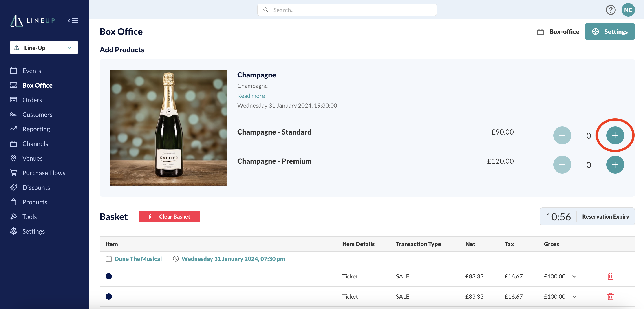This screenshot has width=644, height=309.
Task: Click the Tools hammer icon
Action: [x=13, y=216]
